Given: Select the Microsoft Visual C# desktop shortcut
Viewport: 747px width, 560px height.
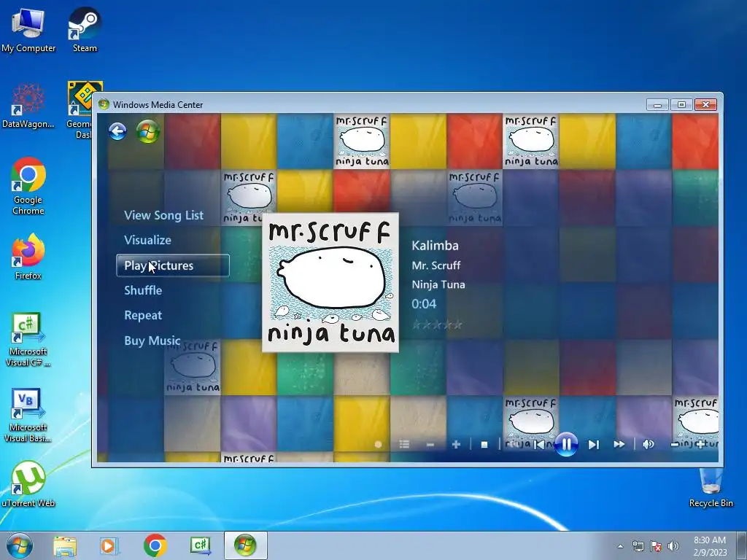Looking at the screenshot, I should [x=28, y=340].
